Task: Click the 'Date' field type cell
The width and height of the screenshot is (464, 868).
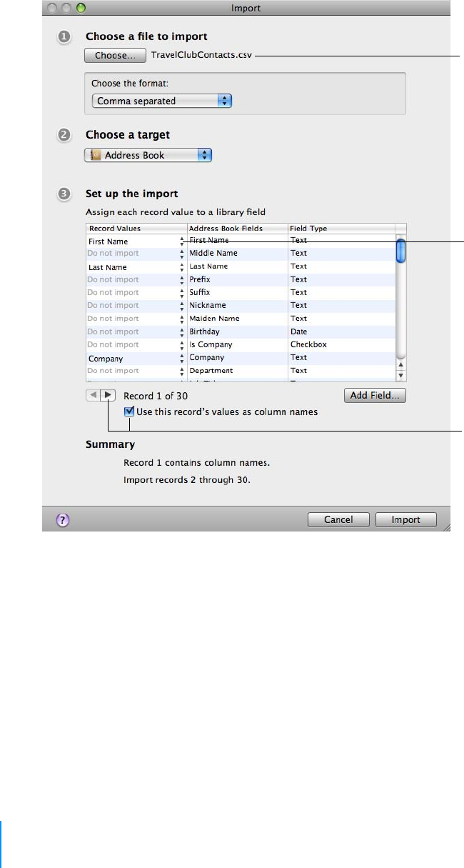Action: point(341,331)
